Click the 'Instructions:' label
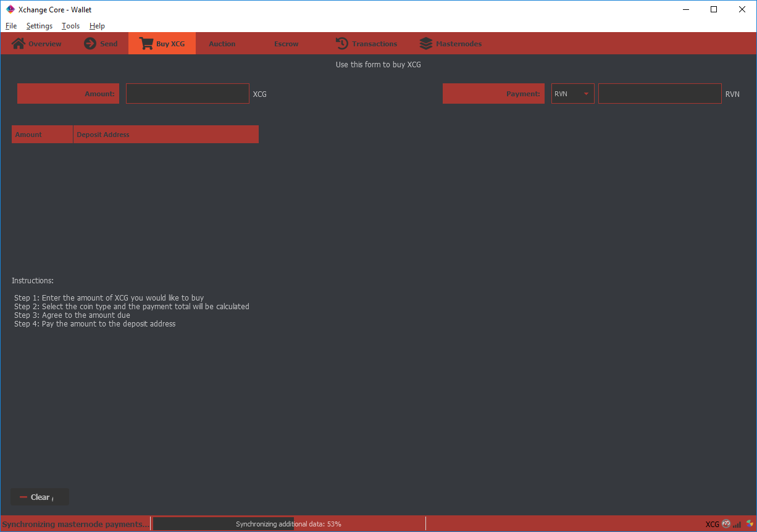757x532 pixels. pyautogui.click(x=33, y=281)
